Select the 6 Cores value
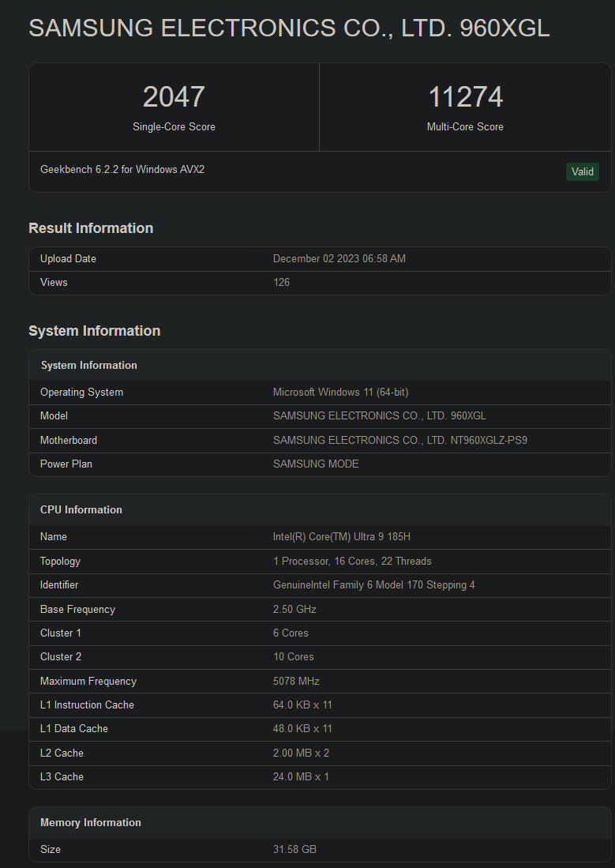 pyautogui.click(x=291, y=633)
